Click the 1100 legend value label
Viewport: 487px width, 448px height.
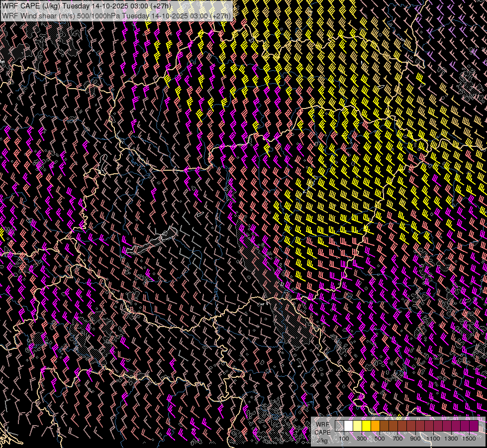(433, 439)
